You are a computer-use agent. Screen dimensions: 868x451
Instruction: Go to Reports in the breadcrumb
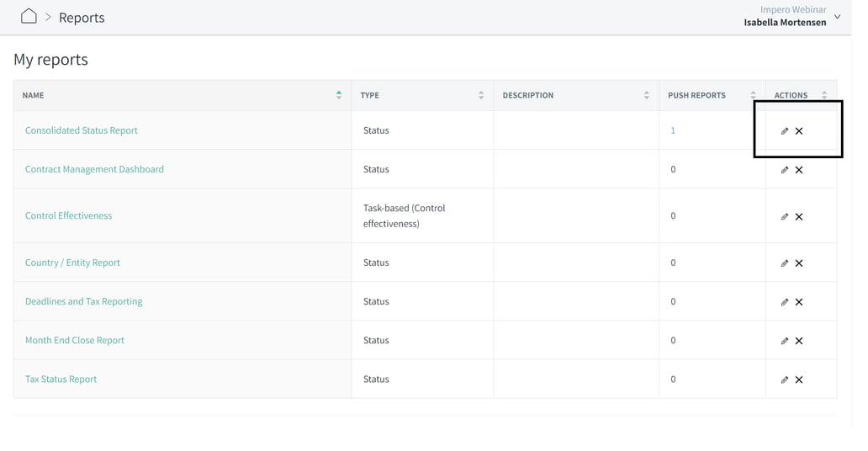82,18
